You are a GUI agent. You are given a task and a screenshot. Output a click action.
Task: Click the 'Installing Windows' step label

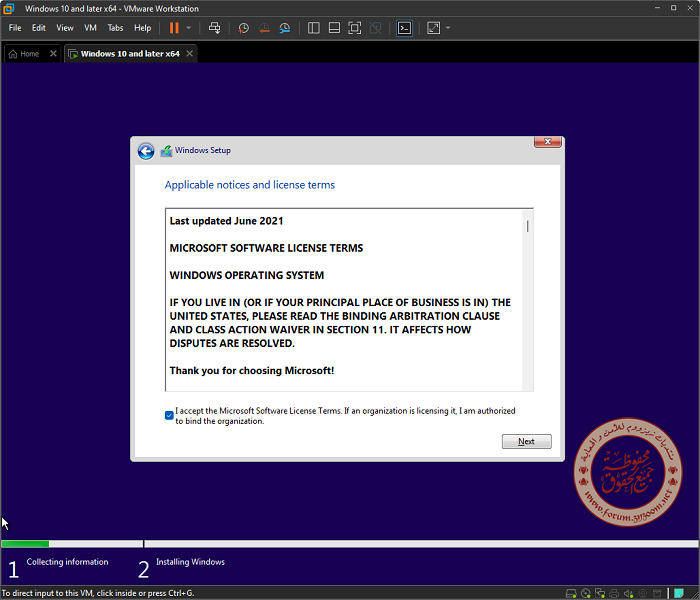(190, 562)
